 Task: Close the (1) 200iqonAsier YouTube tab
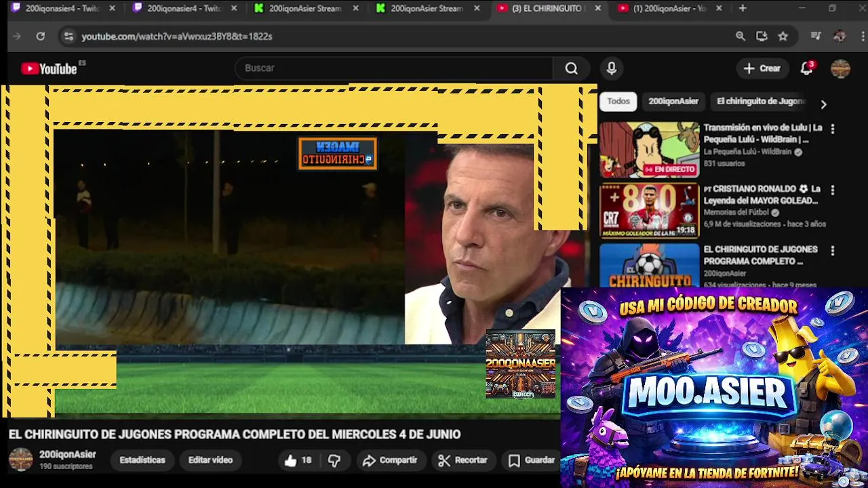click(x=719, y=9)
